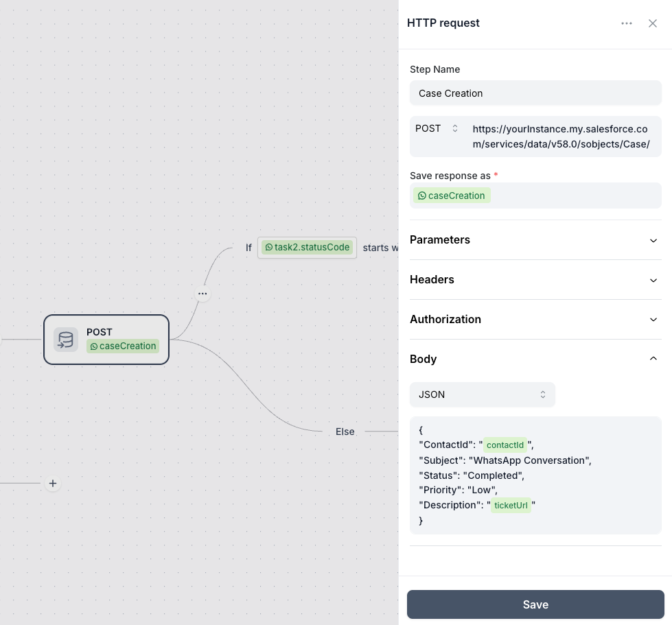The height and width of the screenshot is (625, 672).
Task: Select the Else branch label
Action: point(345,432)
